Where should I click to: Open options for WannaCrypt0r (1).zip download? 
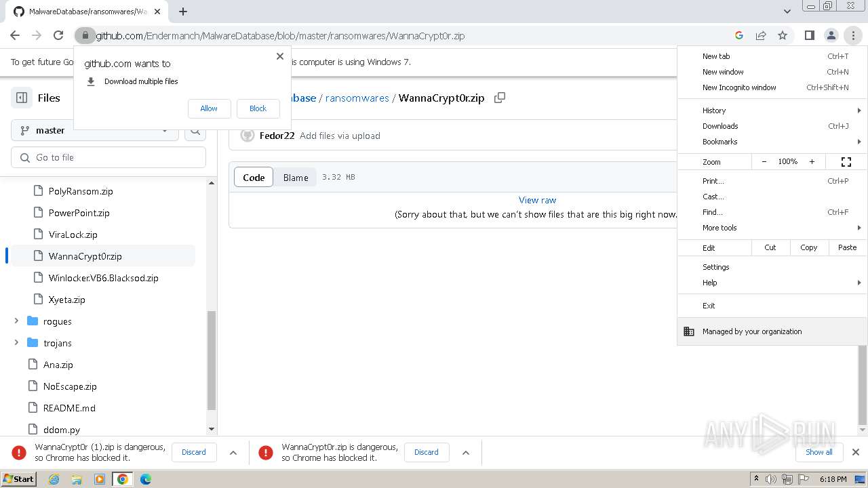(233, 452)
